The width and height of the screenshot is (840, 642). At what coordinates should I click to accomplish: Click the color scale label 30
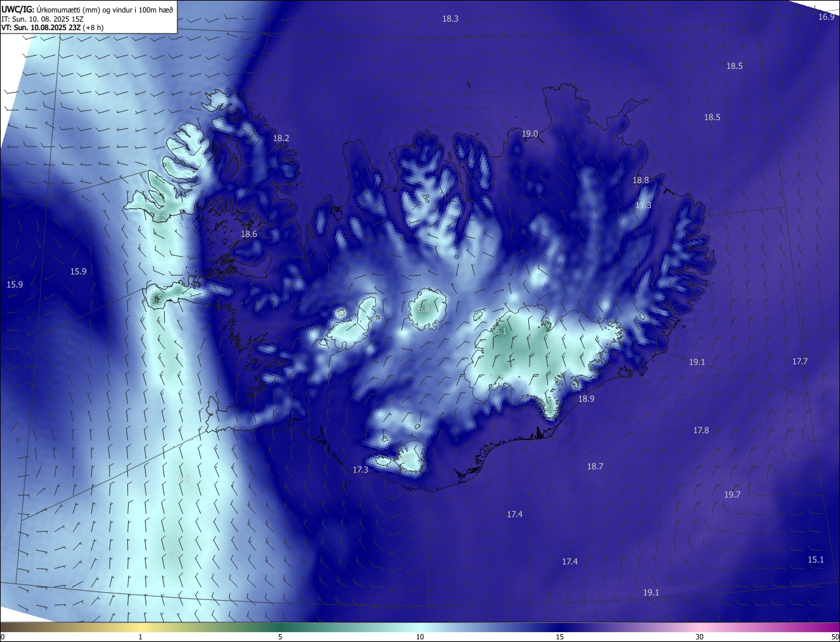tap(700, 637)
